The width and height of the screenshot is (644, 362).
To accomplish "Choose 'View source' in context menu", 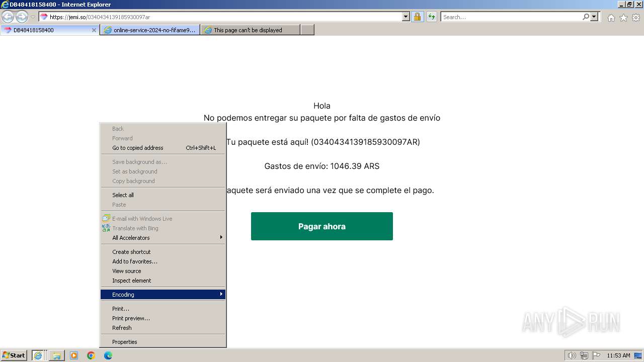I will click(x=163, y=271).
